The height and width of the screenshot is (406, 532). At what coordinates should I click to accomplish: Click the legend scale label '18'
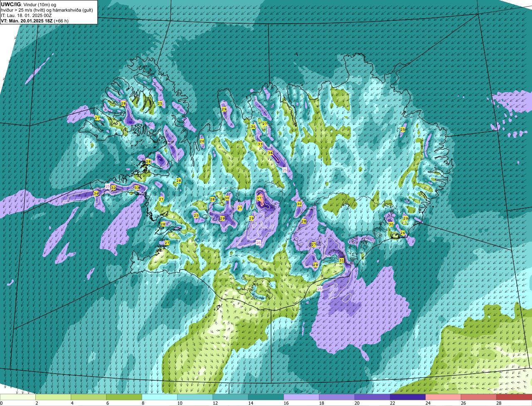321,403
